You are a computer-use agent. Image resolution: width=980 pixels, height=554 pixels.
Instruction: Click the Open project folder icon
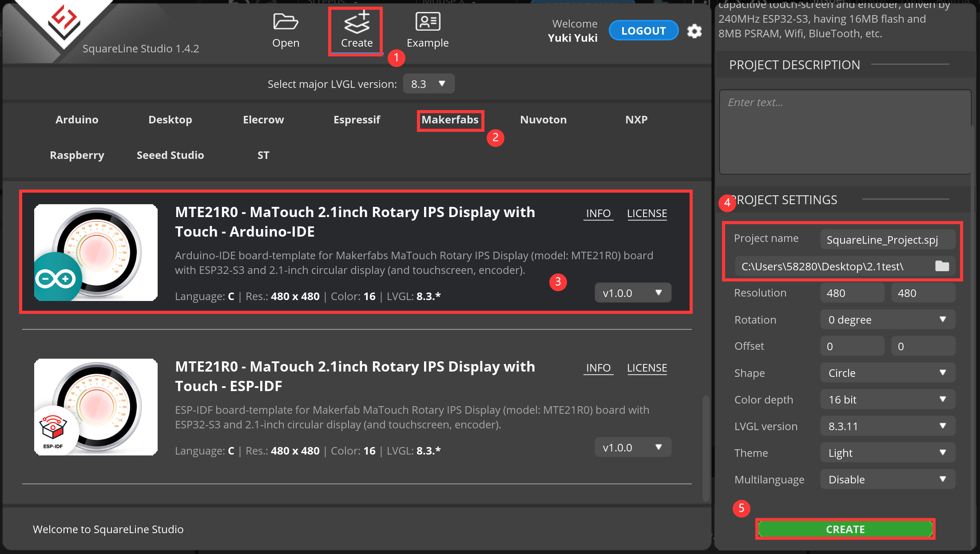click(286, 21)
